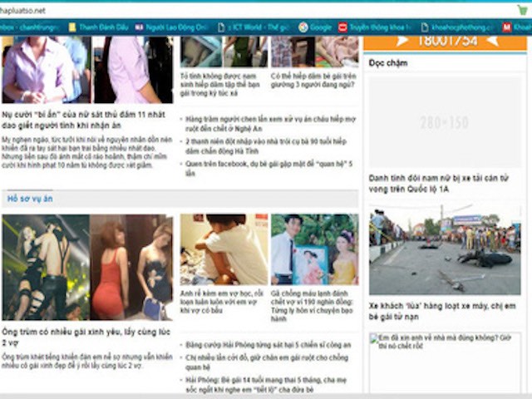The image size is (532, 399).
Task: Open the Google bookmark
Action: click(x=315, y=27)
